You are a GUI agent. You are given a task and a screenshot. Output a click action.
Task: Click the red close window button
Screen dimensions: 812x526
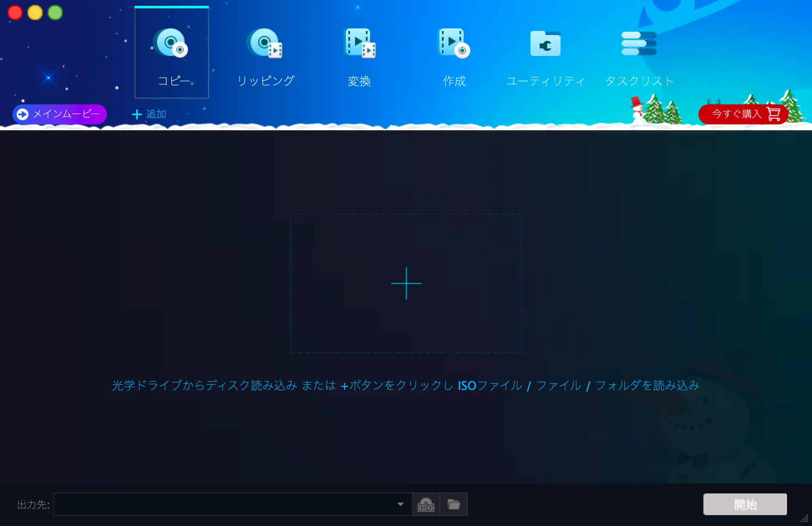coord(15,13)
